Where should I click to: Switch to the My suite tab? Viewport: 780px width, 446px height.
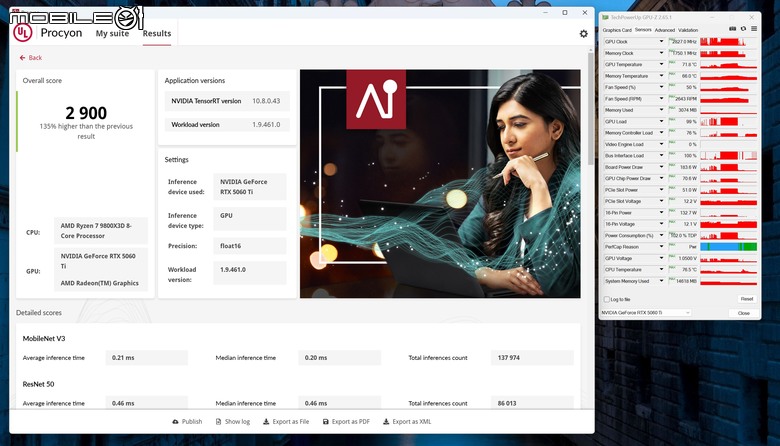click(x=112, y=33)
